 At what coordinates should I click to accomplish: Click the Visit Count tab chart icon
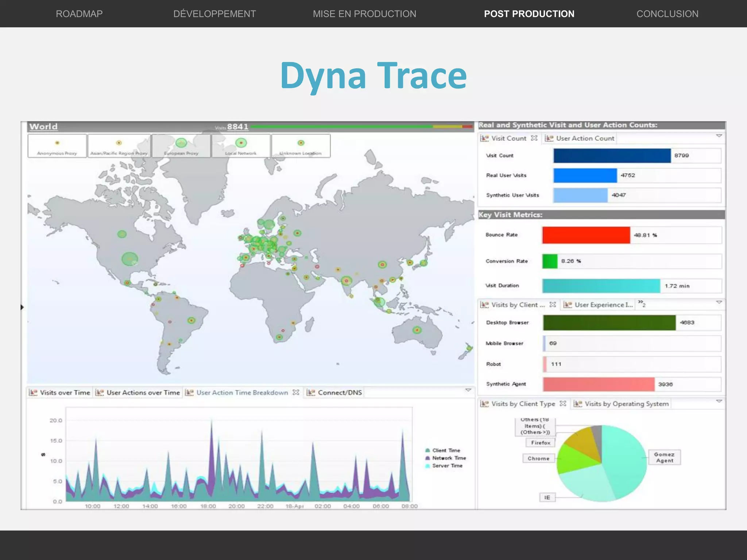[484, 138]
